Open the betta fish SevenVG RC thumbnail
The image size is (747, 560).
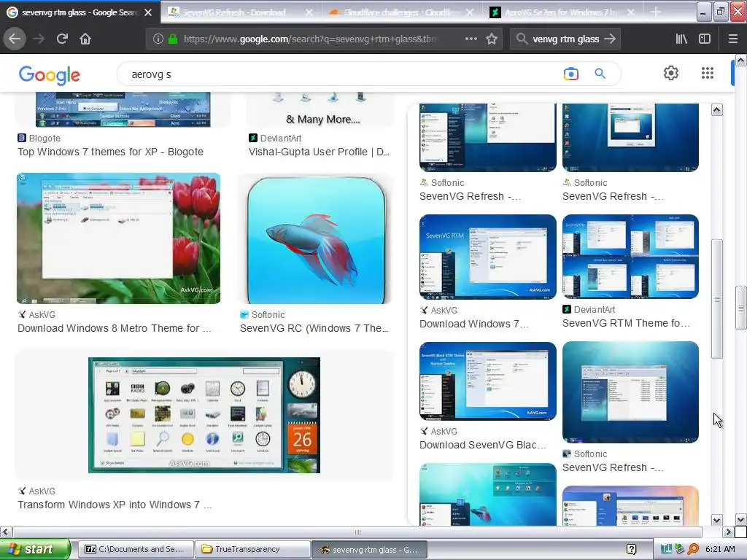316,239
